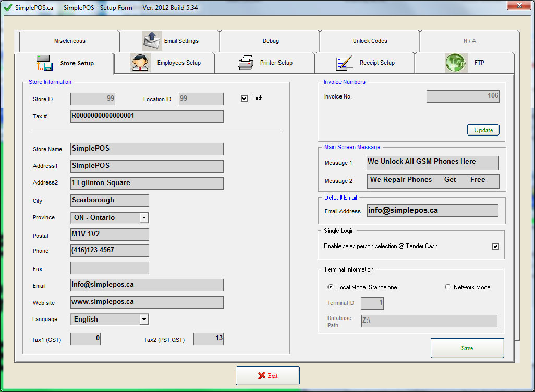
Task: Click the Receipt Setup pencil icon
Action: pyautogui.click(x=344, y=63)
